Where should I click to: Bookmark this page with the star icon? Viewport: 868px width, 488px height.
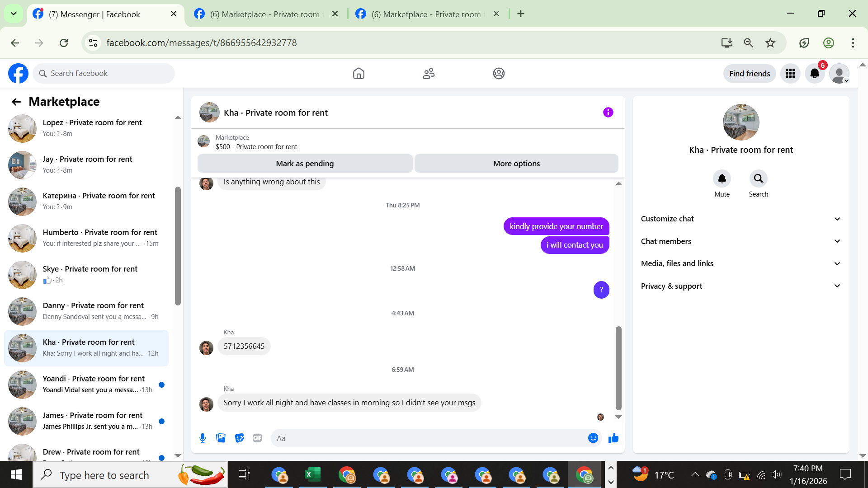click(x=770, y=43)
